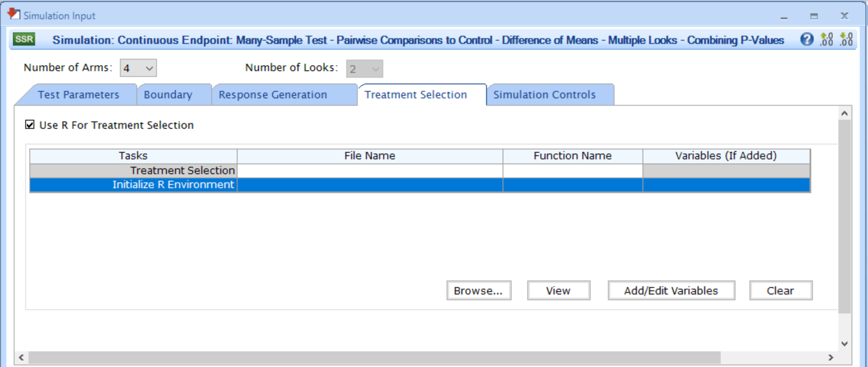Screen dimensions: 868x367
Task: Switch to the Test Parameters tab
Action: 78,94
